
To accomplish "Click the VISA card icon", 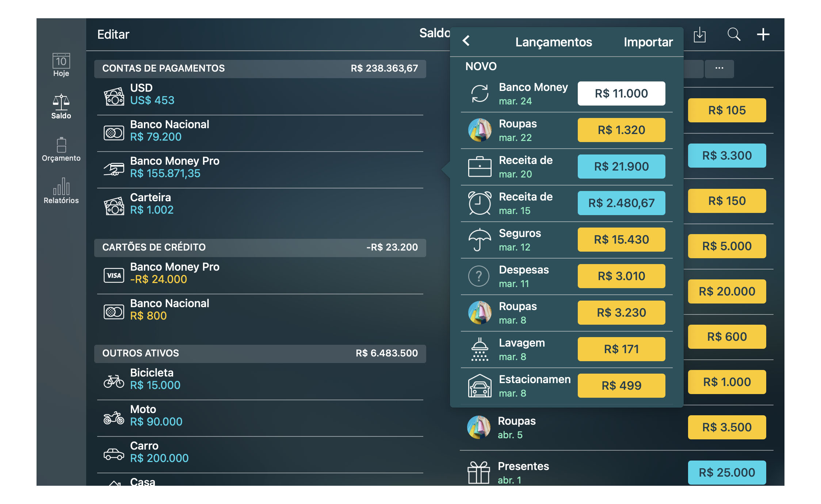I will pyautogui.click(x=114, y=275).
